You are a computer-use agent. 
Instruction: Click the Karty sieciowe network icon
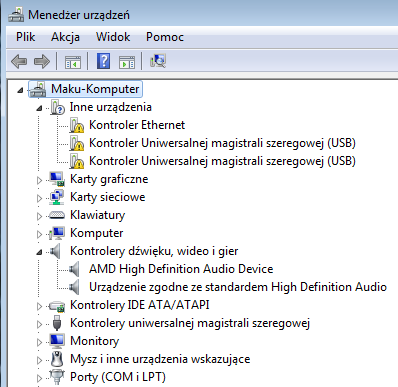point(57,197)
